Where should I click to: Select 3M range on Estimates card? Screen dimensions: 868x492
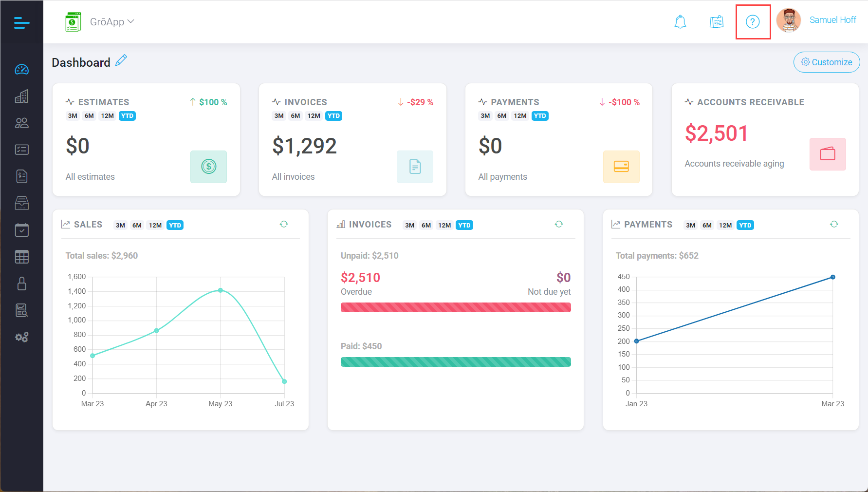pos(73,116)
